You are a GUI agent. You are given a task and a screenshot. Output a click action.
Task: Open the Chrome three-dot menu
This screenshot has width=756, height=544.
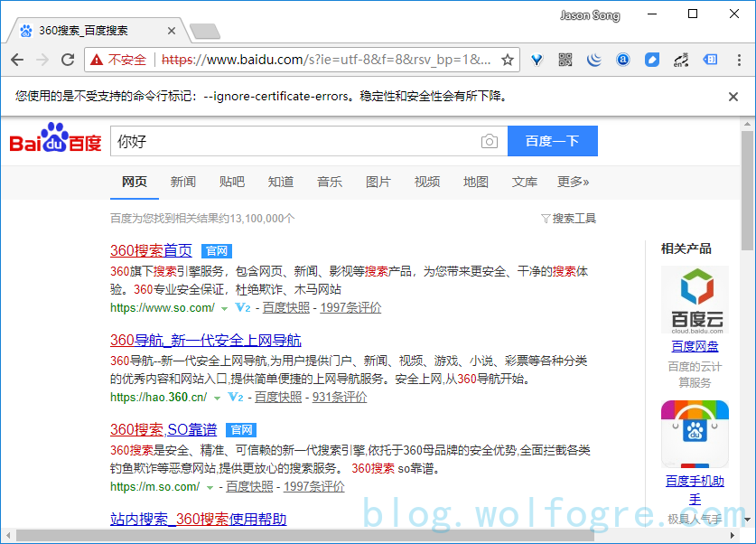click(x=739, y=60)
